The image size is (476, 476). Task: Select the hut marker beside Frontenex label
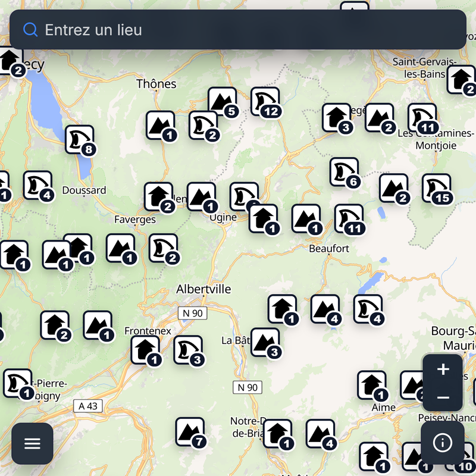(x=145, y=350)
